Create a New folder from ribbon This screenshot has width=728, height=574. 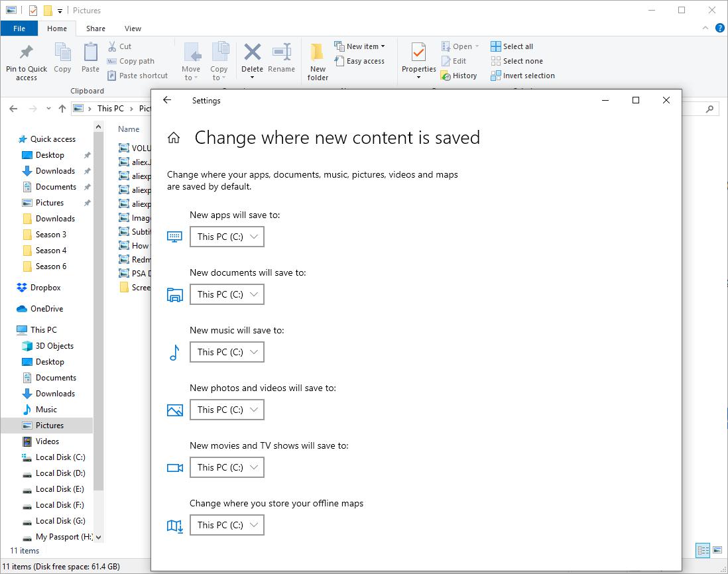(x=318, y=62)
